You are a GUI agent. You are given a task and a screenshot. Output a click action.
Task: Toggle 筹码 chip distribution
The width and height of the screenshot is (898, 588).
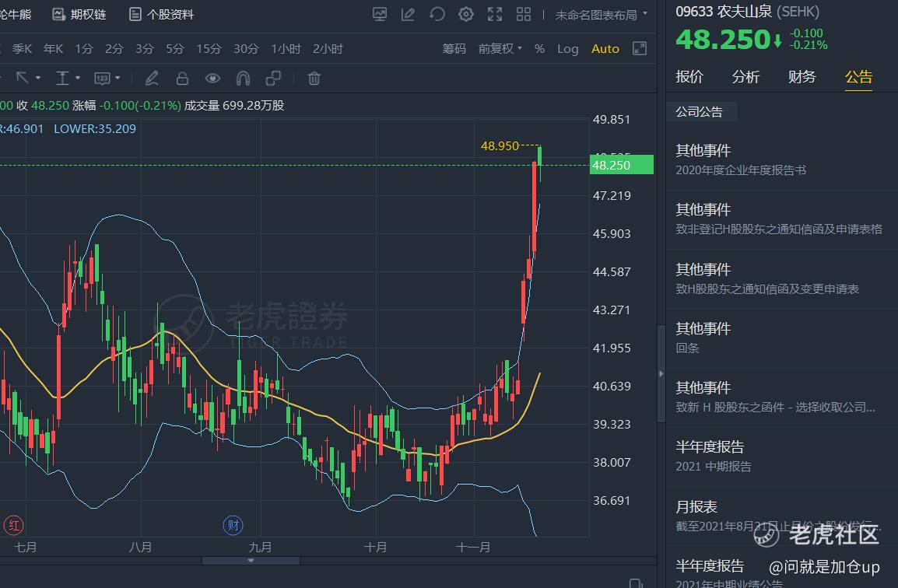tap(454, 49)
